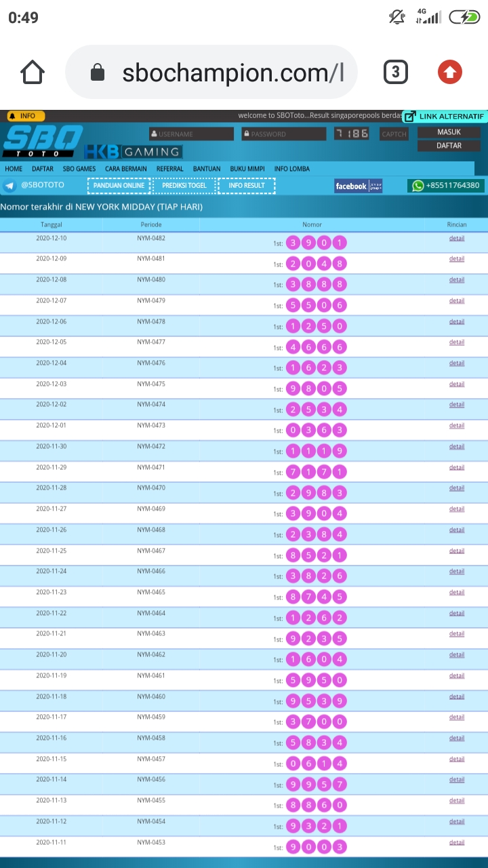Click the SBO TOTO logo

coord(42,142)
